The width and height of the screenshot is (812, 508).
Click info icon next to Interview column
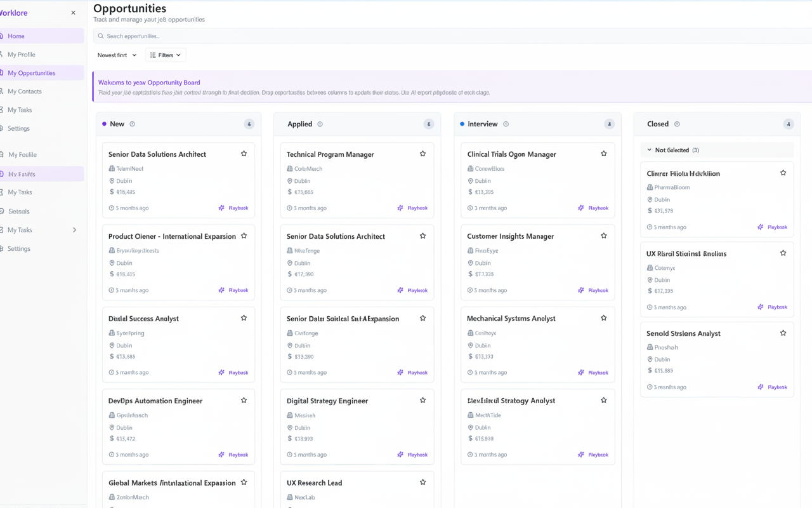pos(506,124)
